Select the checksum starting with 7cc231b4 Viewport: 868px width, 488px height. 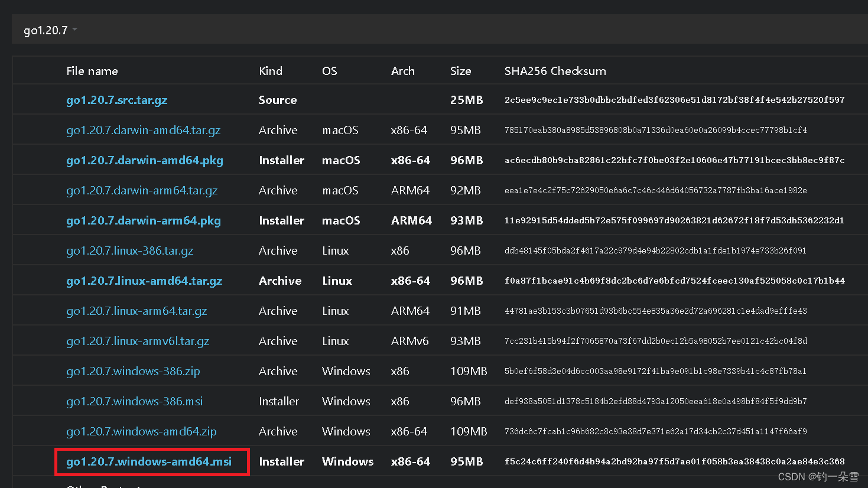(x=656, y=341)
